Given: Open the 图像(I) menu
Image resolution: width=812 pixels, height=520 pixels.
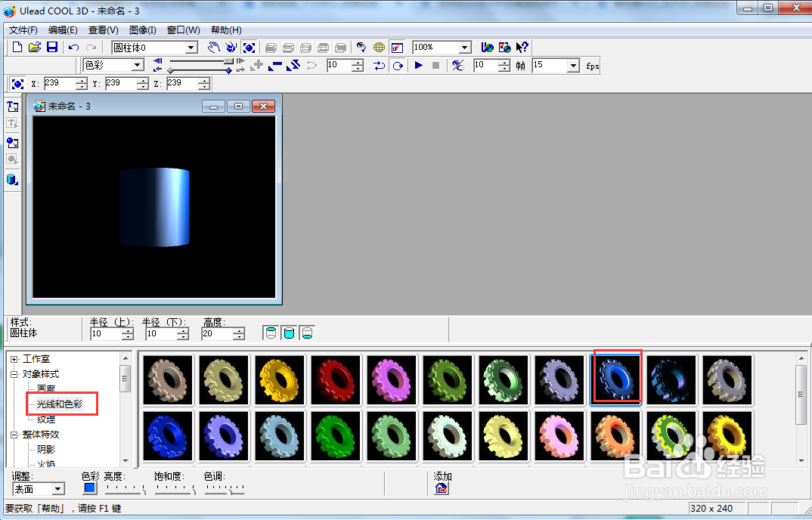Looking at the screenshot, I should [142, 30].
